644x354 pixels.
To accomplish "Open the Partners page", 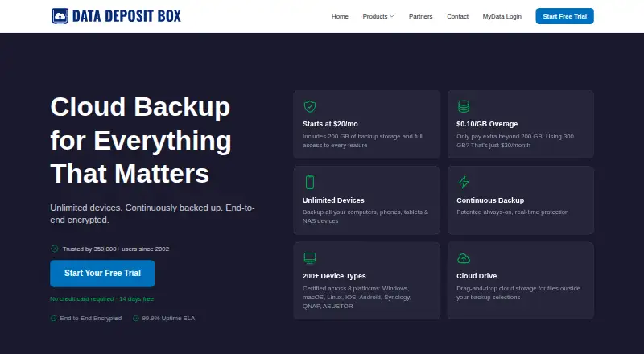I will [420, 16].
